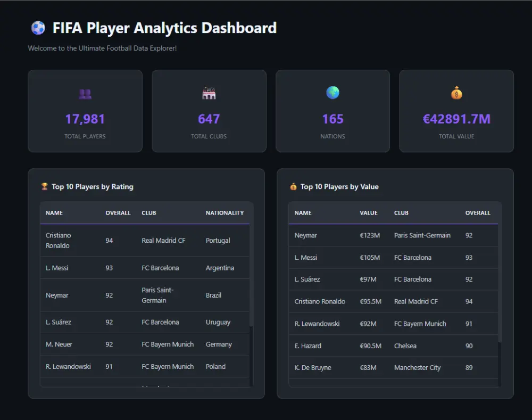
Task: Click the €42891.7M total value figure
Action: [456, 119]
